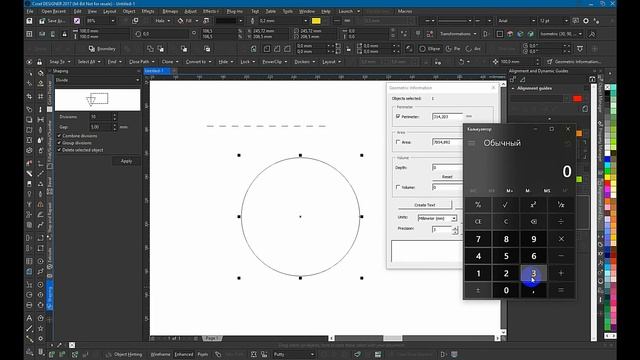The image size is (640, 360).
Task: Open the Transformations dropdown
Action: click(x=458, y=34)
